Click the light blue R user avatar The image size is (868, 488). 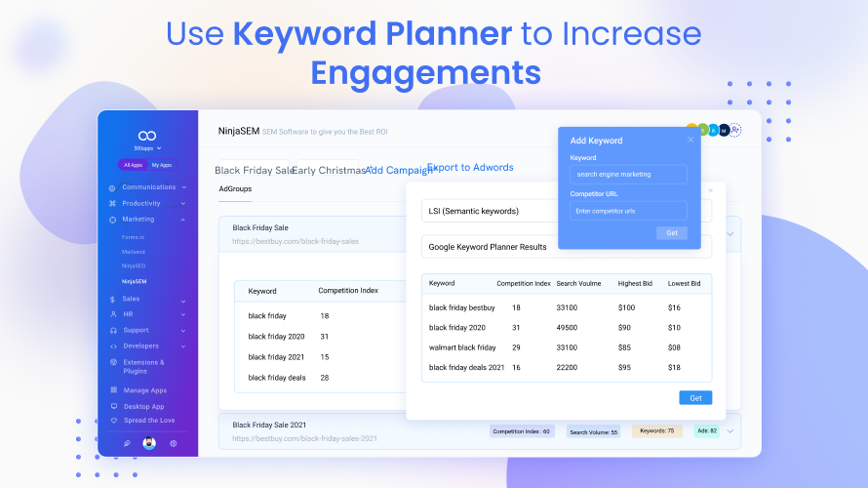[x=714, y=130]
